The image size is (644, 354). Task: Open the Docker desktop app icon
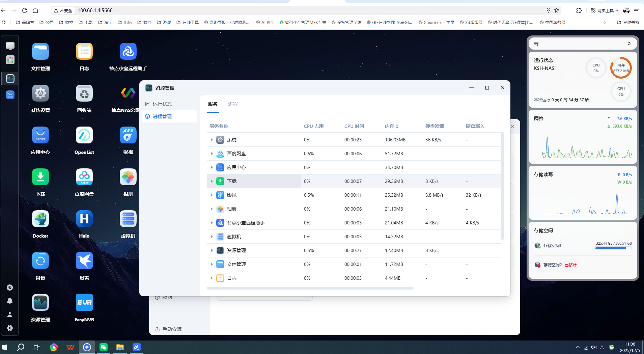[40, 219]
